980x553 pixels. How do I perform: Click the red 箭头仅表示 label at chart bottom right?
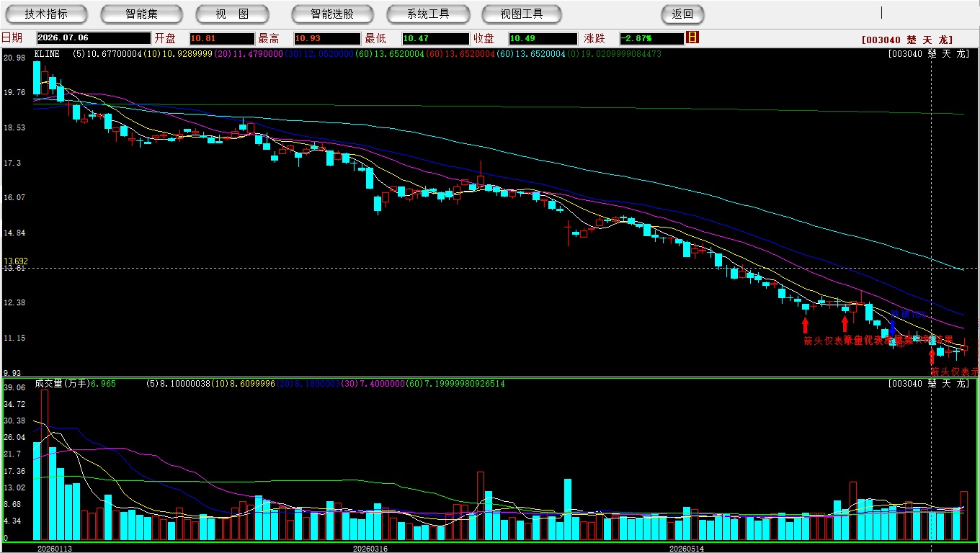coord(955,372)
